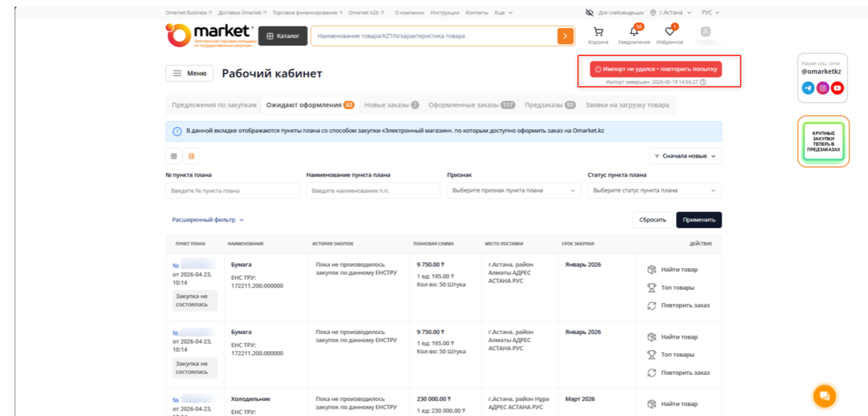Click the Холодильник item name
This screenshot has height=416, width=868.
(x=251, y=399)
